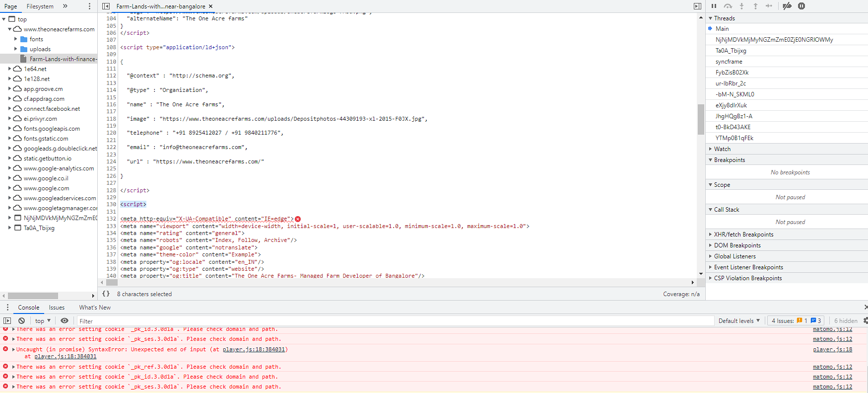Click the source editor vertical scrollbar thumb
Viewport: 868px width, 393px height.
tap(701, 119)
